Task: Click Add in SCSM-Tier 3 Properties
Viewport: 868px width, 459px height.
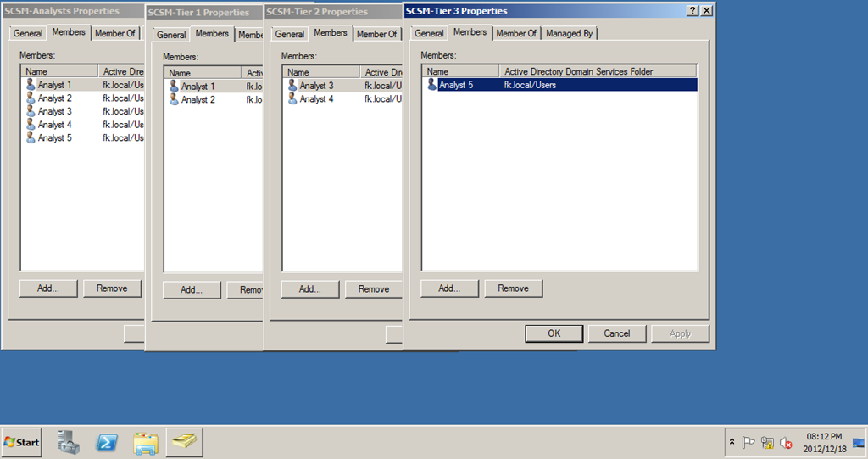Action: pos(449,288)
